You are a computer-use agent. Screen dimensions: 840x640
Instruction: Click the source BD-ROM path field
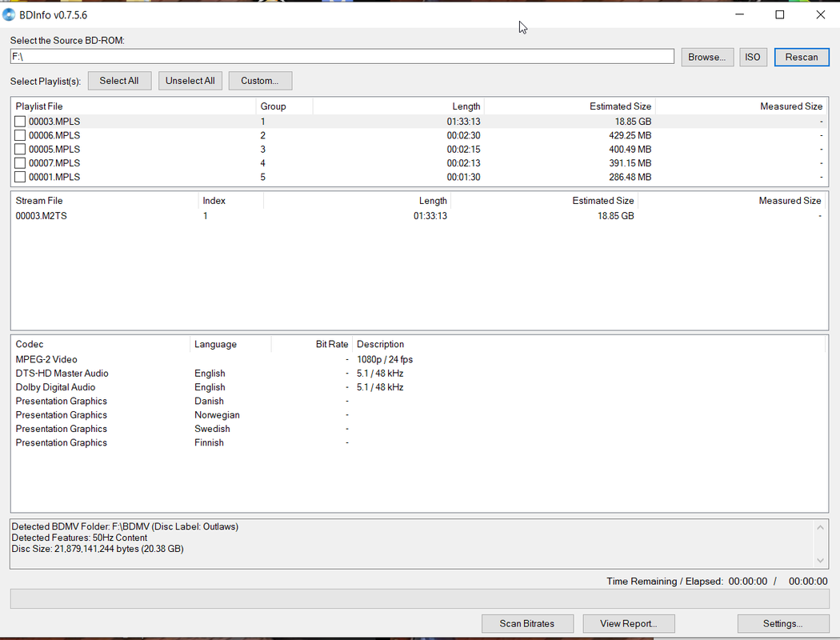click(x=342, y=56)
